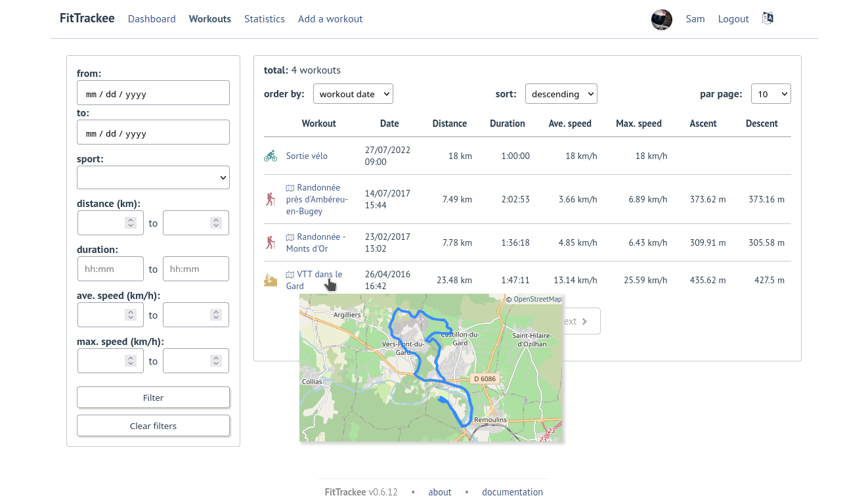This screenshot has width=868, height=504.
Task: Click the from date input field
Action: tap(153, 93)
